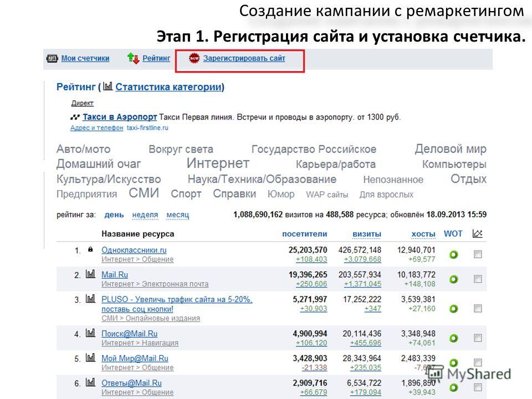This screenshot has height=399, width=532.
Task: Open statistics chart icon for Мой Мир@Mail.Ru
Action: tap(90, 358)
